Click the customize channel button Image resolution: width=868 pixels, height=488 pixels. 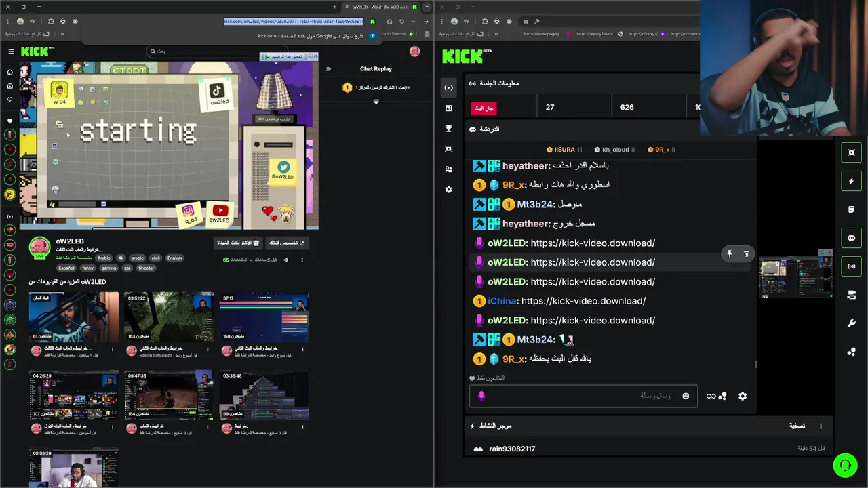coord(287,243)
